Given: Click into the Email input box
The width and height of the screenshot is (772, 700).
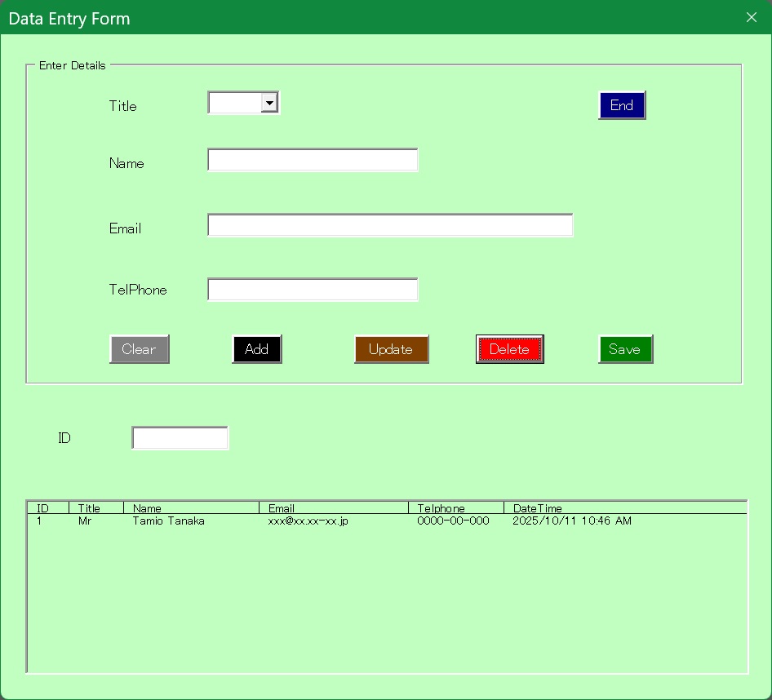Looking at the screenshot, I should [390, 225].
